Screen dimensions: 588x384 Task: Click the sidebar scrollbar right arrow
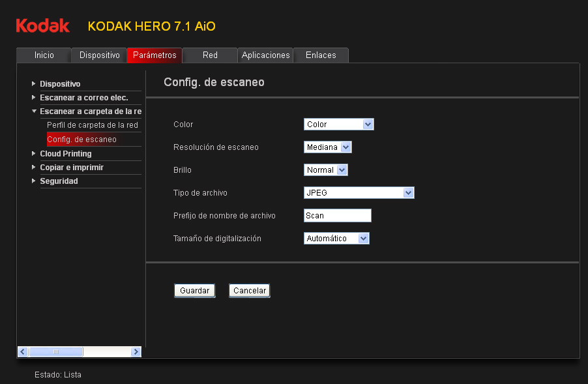click(136, 352)
